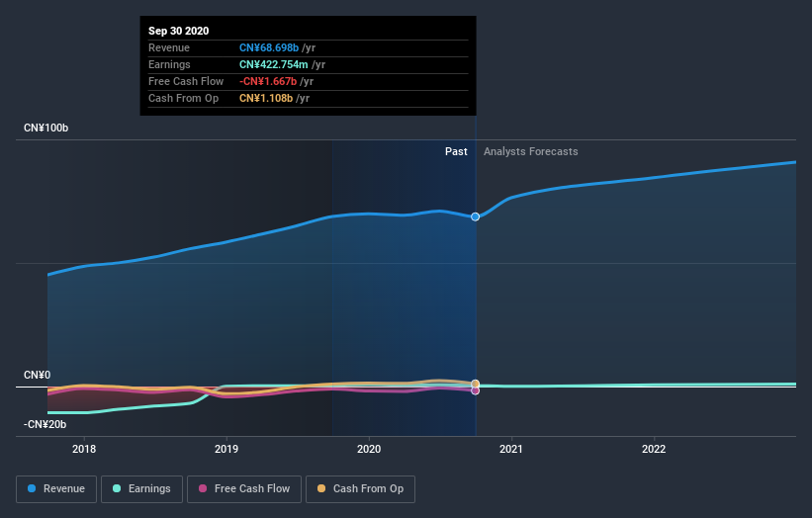Click earnings value CN¥422.754m in tooltip
812x518 pixels.
(273, 64)
